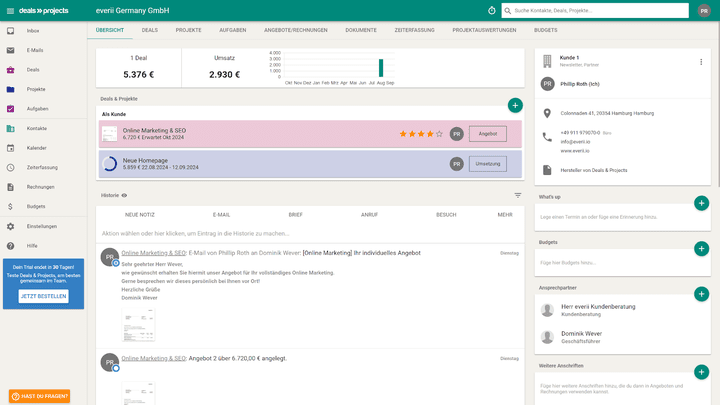Add a new deal with the green plus button
The image size is (720, 405).
click(514, 105)
